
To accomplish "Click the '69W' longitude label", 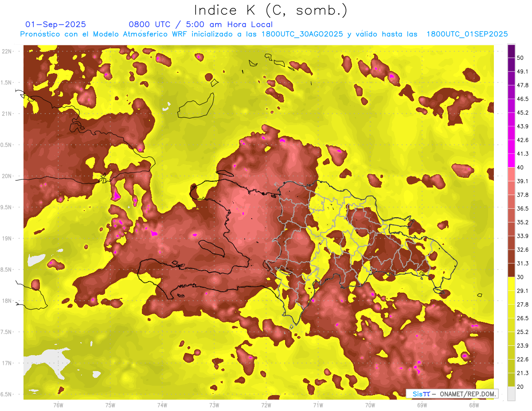I will [422, 405].
